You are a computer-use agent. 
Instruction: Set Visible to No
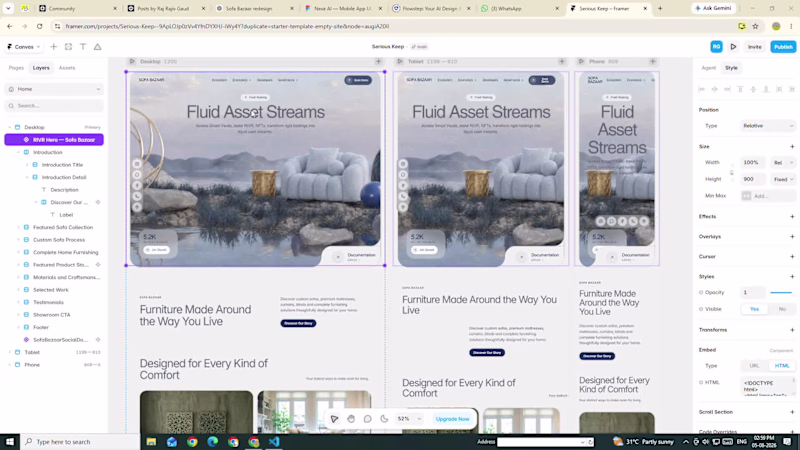tap(782, 309)
